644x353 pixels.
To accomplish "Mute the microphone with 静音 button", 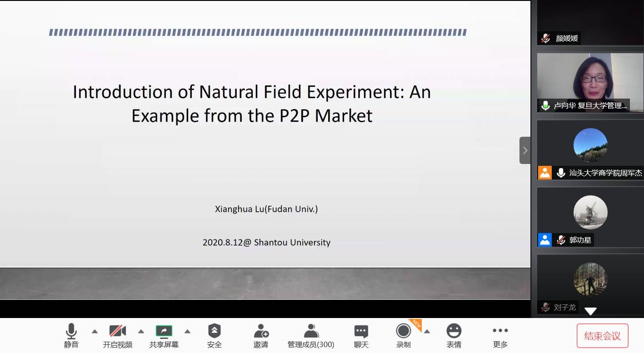I will click(x=71, y=335).
